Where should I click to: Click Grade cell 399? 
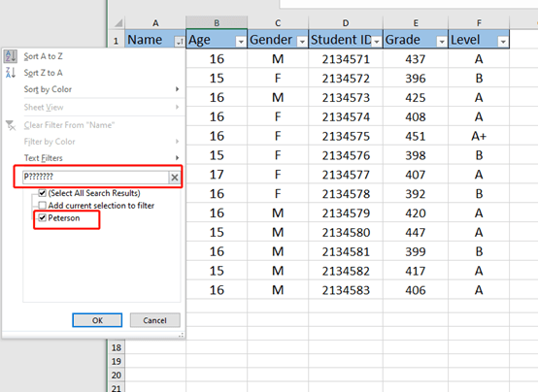(416, 251)
